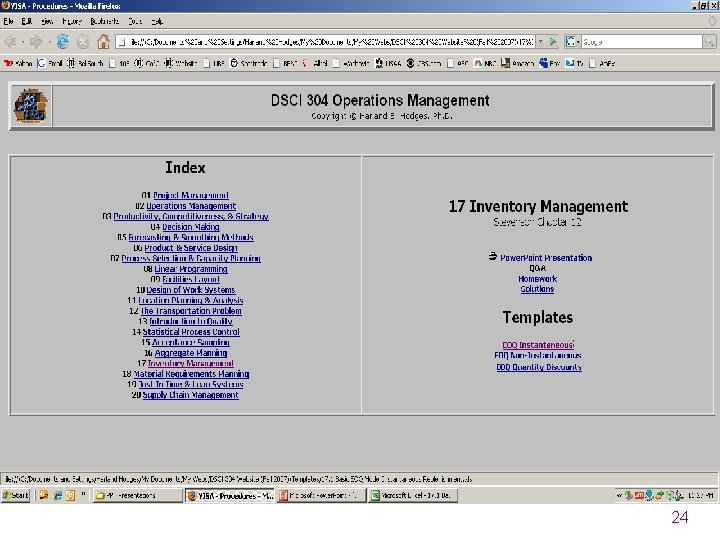The height and width of the screenshot is (540, 720).
Task: Open the EOQ Non-Instantaneous template link
Action: [x=538, y=355]
